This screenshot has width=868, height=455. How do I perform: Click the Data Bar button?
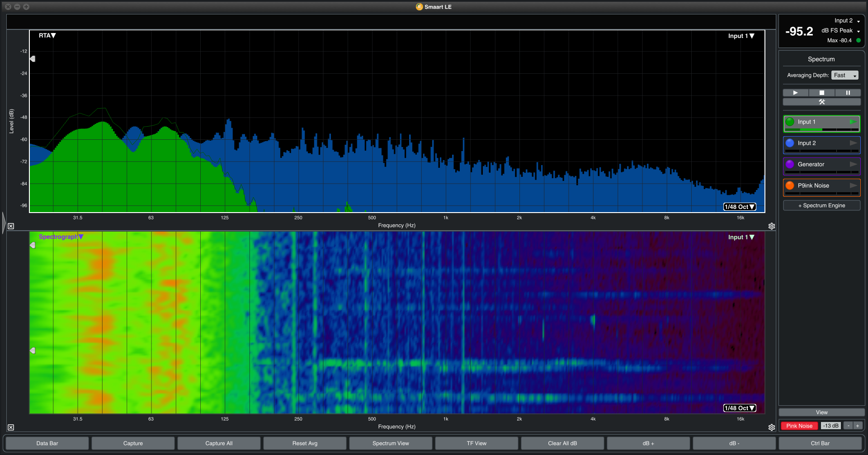click(47, 443)
